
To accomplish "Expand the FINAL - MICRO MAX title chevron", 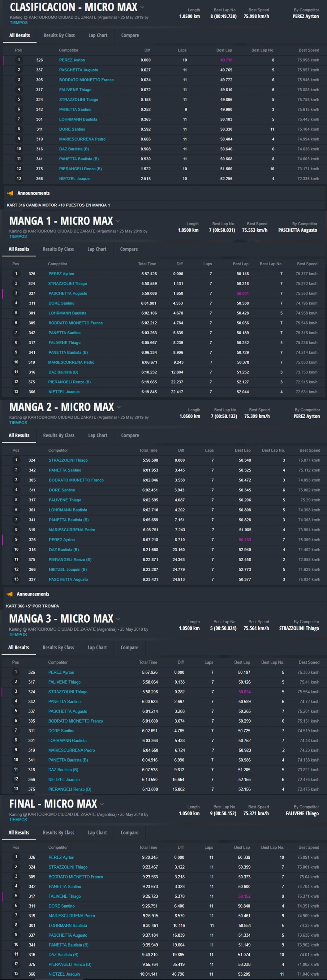I will 102,804.
